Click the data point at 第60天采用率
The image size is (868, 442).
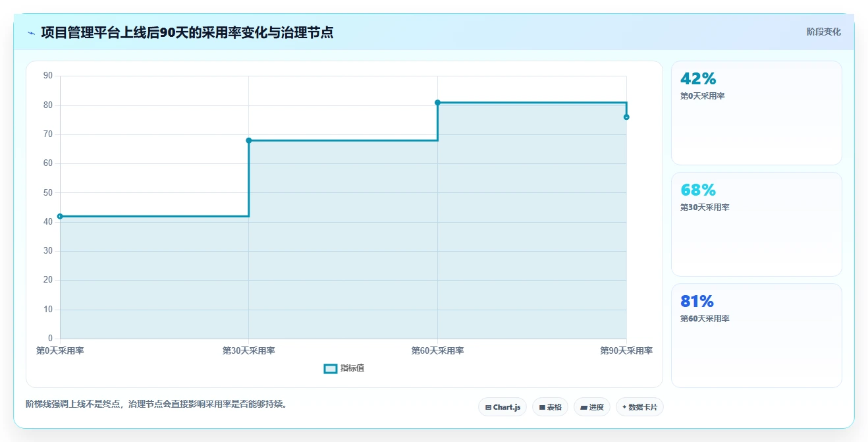(x=437, y=103)
